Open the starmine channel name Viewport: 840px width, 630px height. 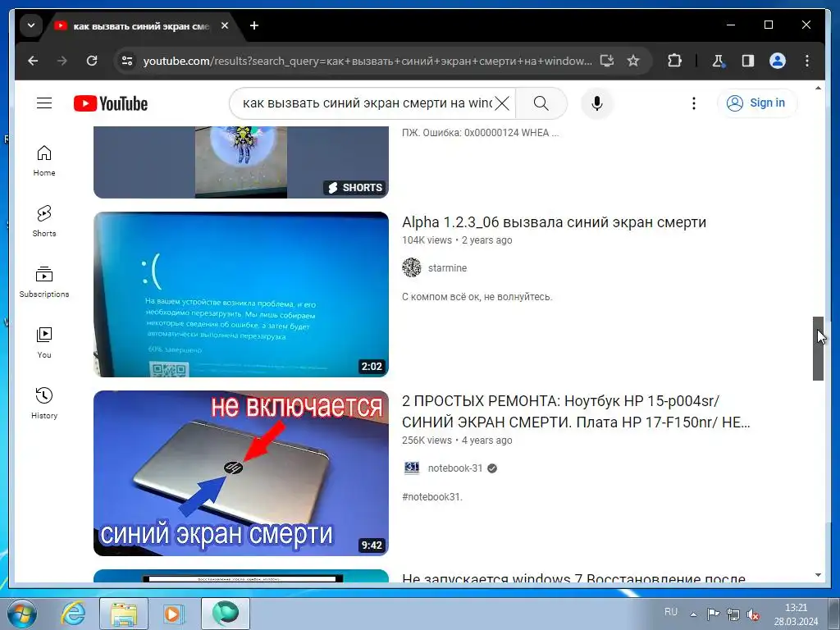coord(447,268)
